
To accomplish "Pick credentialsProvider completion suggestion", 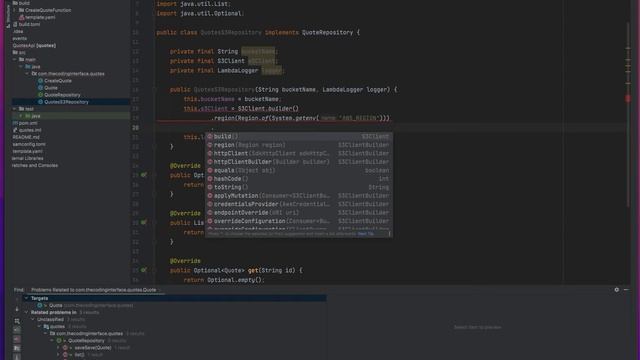I will click(x=299, y=204).
